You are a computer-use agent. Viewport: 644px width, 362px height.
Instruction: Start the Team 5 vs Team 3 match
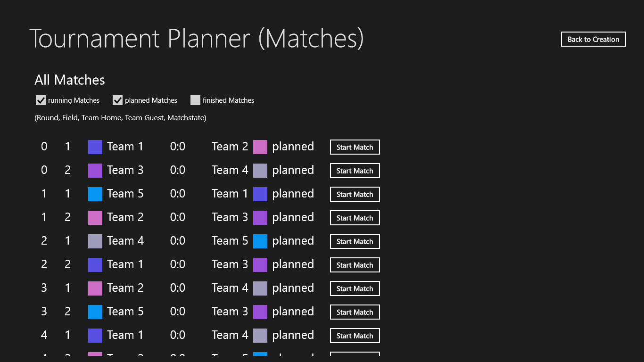pos(355,312)
